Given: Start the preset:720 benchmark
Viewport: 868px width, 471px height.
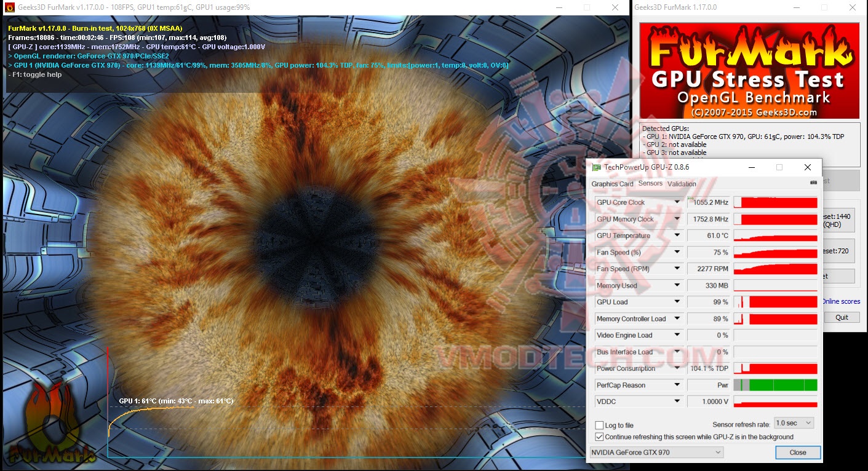Looking at the screenshot, I should point(838,251).
